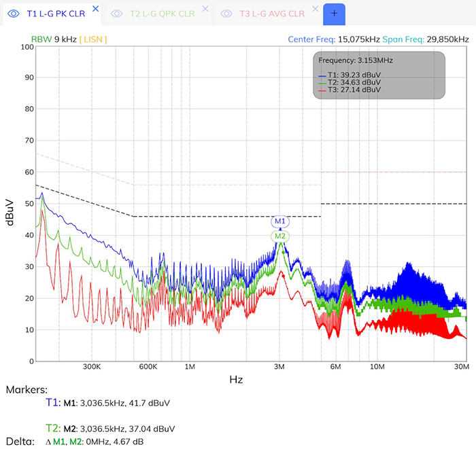Select the M2 marker on the plot

pyautogui.click(x=280, y=236)
